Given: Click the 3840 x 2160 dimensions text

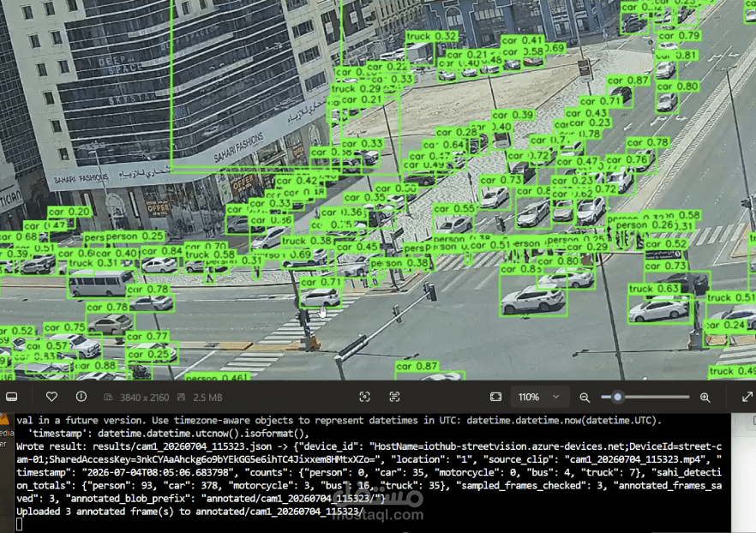Looking at the screenshot, I should pos(144,398).
